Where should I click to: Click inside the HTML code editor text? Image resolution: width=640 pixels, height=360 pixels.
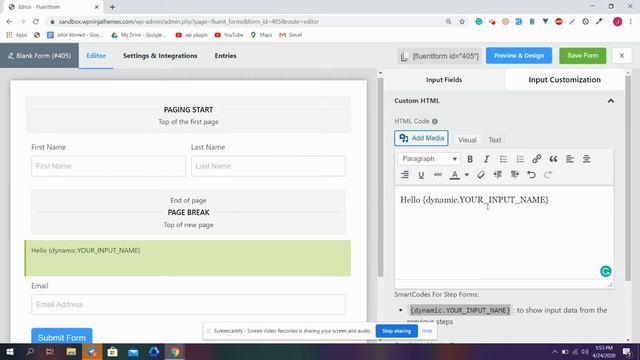474,200
